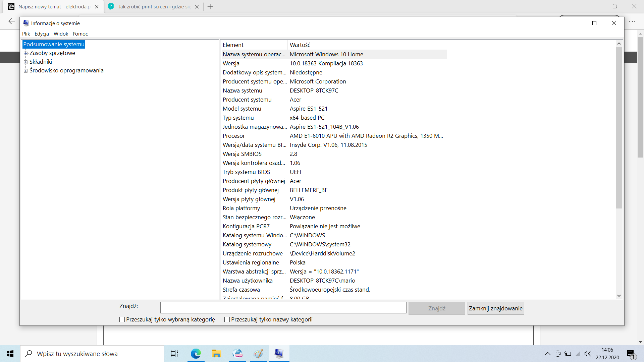644x362 pixels.
Task: Open Microsoft Edge from the taskbar
Action: 196,354
